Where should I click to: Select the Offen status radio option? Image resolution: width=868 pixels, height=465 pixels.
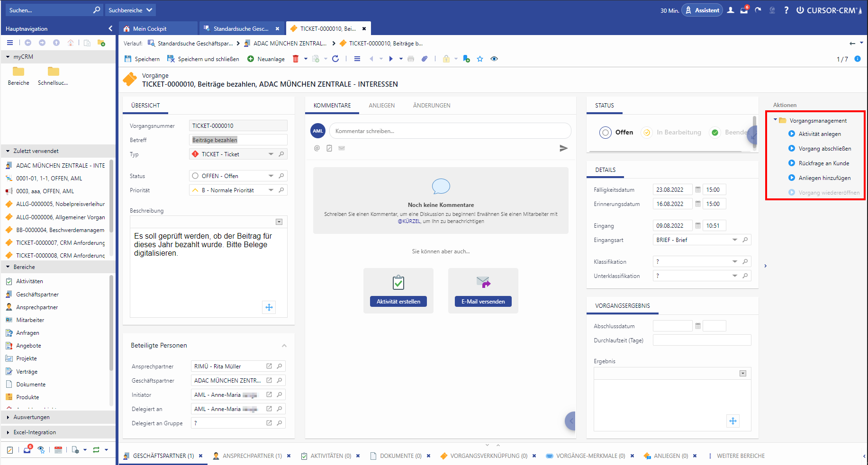tap(606, 133)
